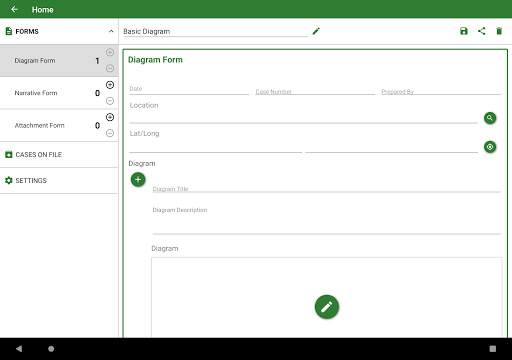Add an Attachment Form with plus
Viewport: 512px width, 360px height.
pos(110,117)
